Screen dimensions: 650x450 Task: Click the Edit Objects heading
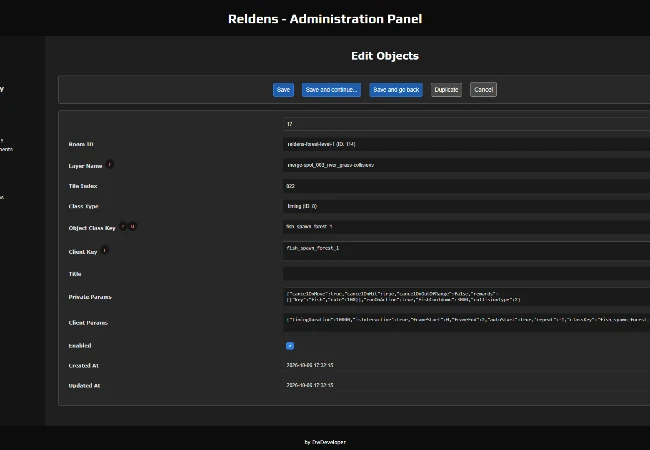click(x=385, y=56)
